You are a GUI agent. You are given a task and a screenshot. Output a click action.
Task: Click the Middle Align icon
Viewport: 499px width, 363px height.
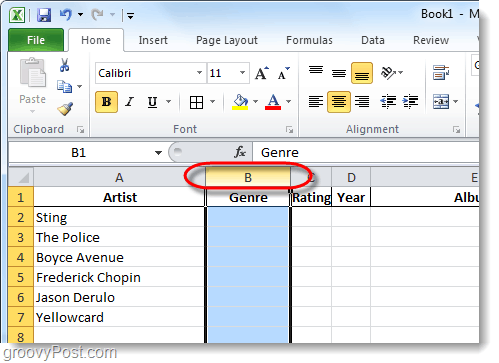coord(339,73)
